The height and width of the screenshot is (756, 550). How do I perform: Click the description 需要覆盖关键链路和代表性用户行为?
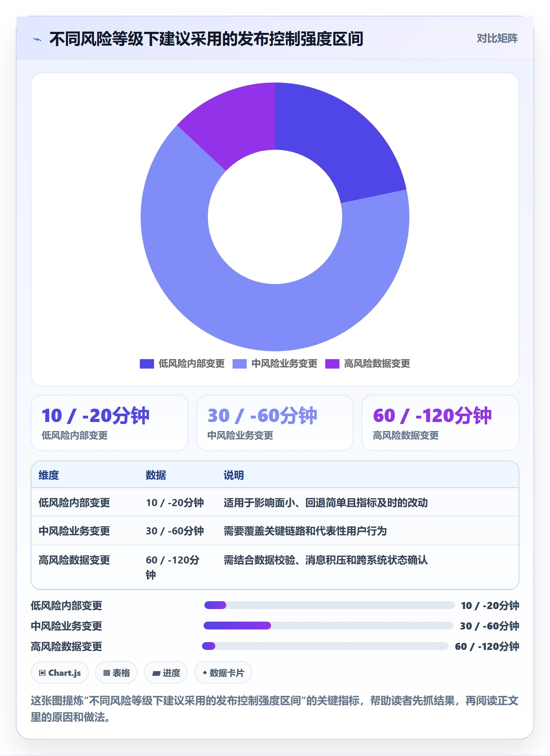pos(305,531)
